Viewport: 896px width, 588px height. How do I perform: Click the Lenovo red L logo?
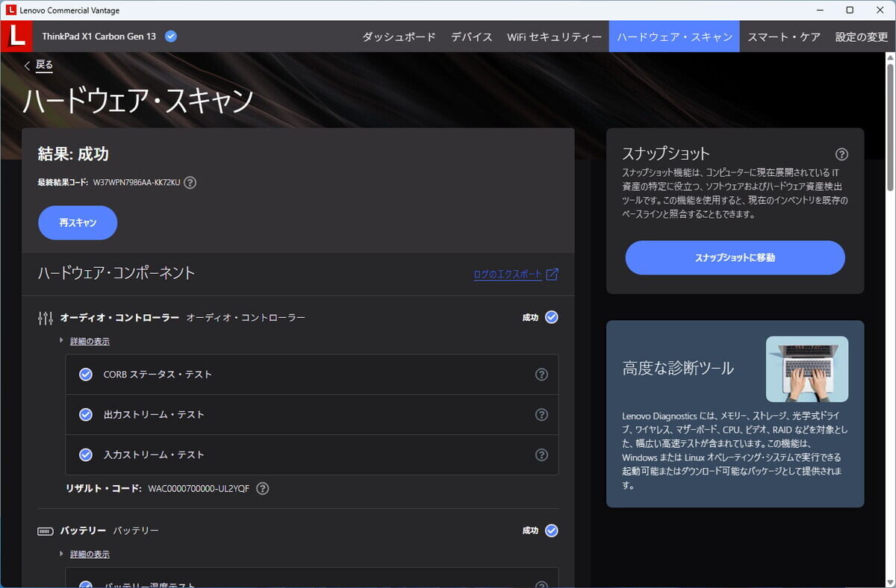[17, 36]
